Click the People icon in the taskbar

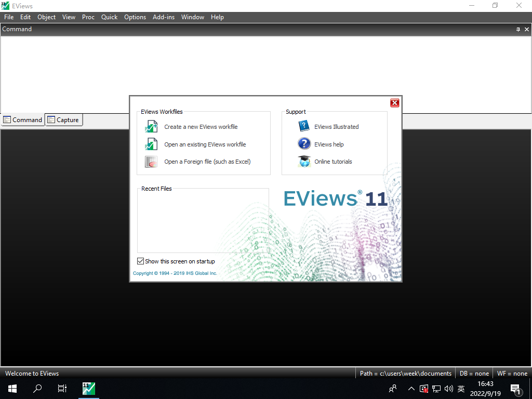click(393, 389)
